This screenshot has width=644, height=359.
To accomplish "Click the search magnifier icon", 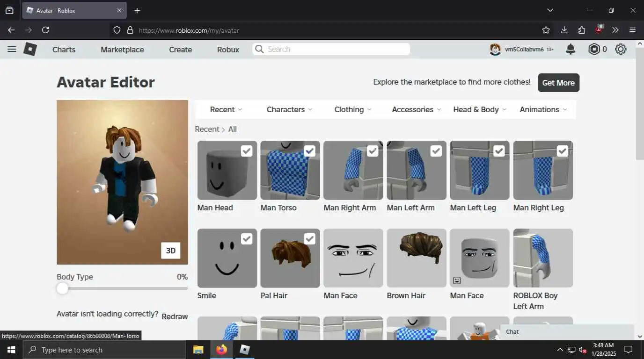I will [259, 49].
